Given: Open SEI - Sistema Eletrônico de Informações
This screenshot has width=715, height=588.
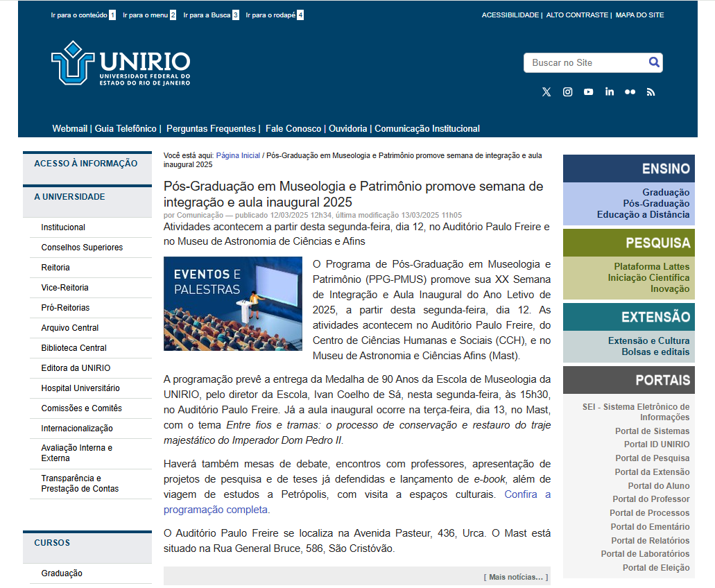Looking at the screenshot, I should [636, 412].
